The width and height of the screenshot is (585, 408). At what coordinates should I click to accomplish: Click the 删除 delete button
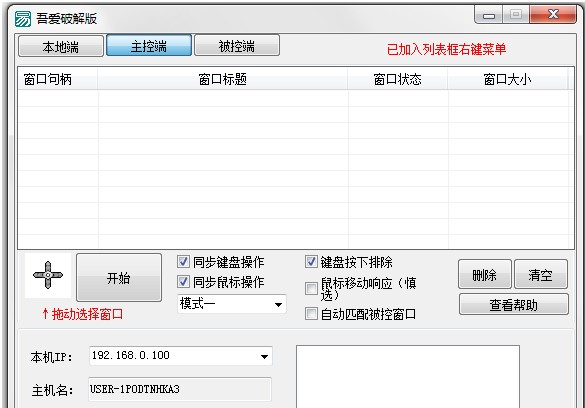[x=485, y=274]
